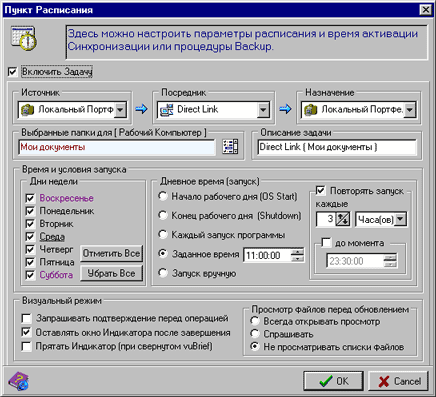Toggle Повторять запуск checkbox
This screenshot has width=436, height=397.
[321, 191]
